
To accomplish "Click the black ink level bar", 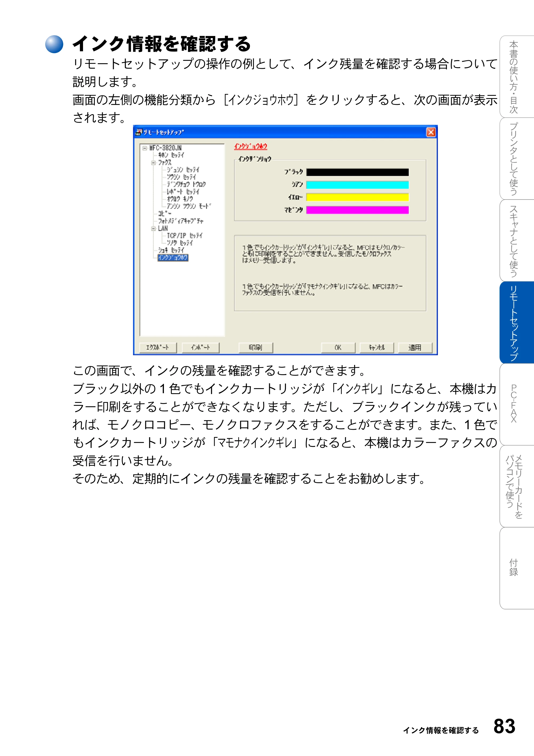I will [x=357, y=172].
